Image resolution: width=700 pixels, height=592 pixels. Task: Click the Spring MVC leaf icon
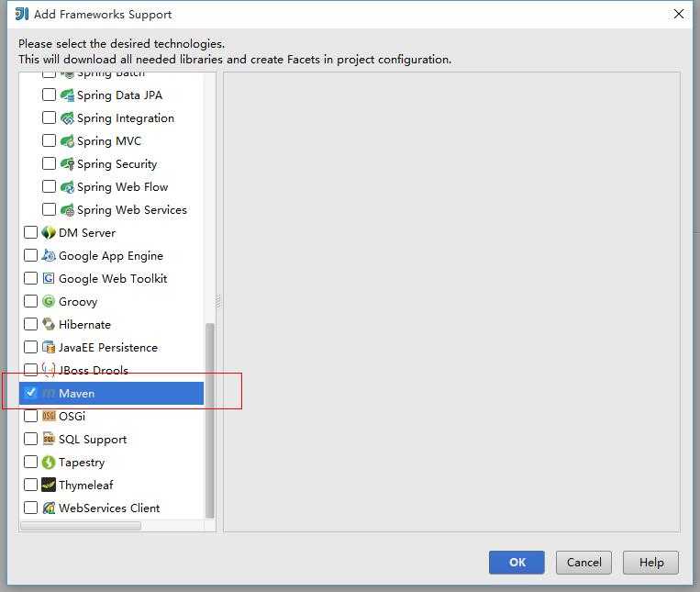click(x=67, y=141)
